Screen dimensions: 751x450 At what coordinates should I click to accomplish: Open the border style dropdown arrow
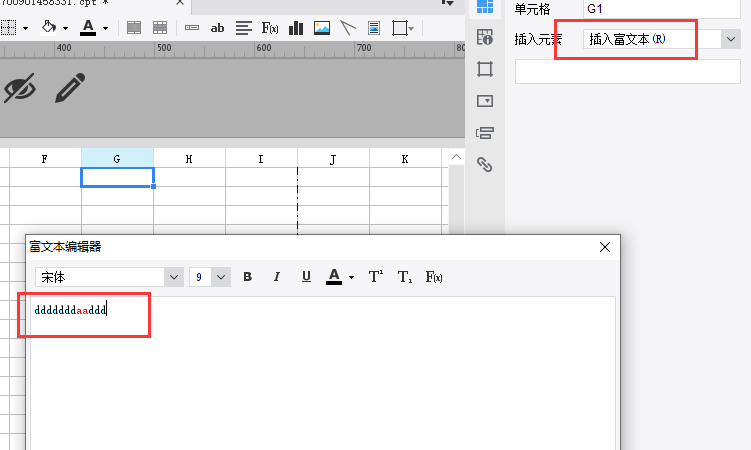click(x=25, y=29)
